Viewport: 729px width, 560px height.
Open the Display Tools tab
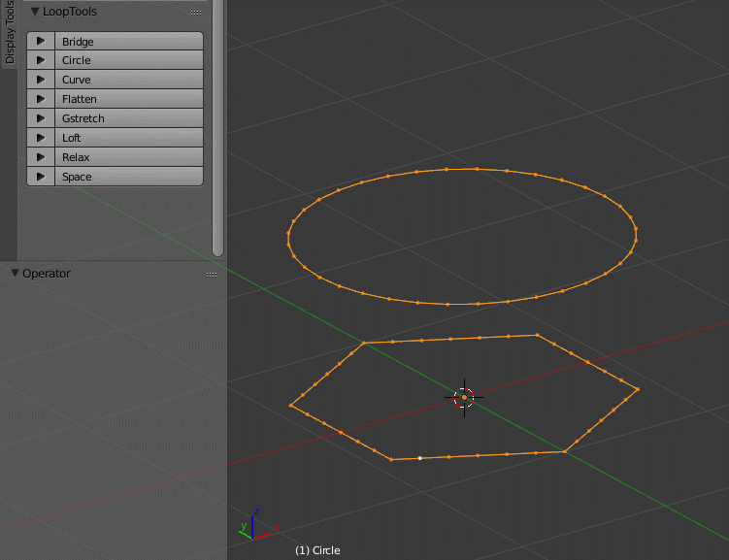[9, 33]
